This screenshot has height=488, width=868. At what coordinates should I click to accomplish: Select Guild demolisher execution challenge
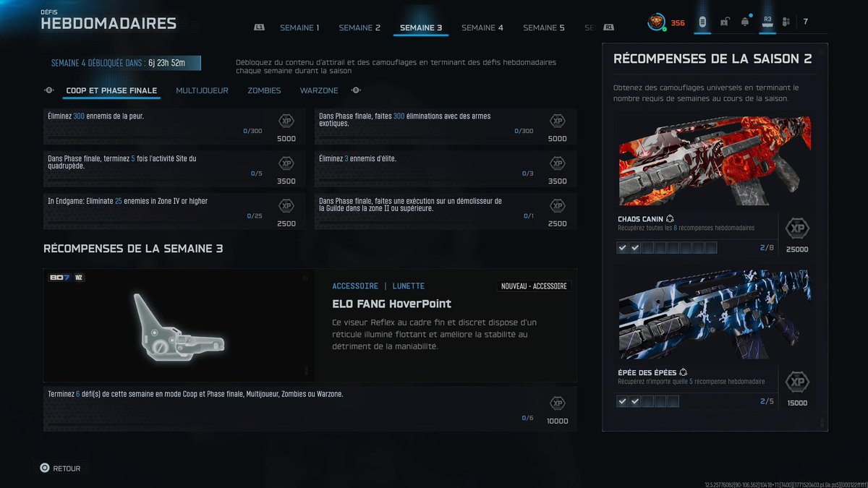tap(446, 212)
